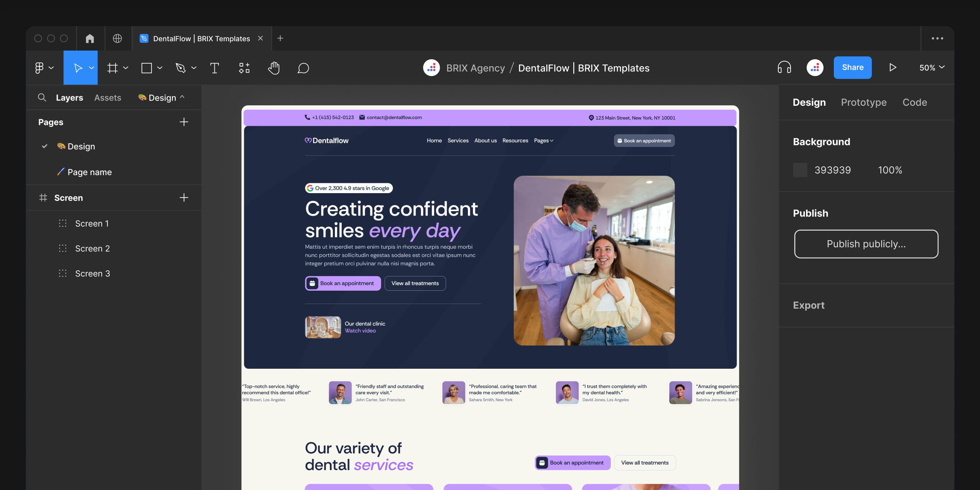Select the Move tool arrow

click(78, 68)
